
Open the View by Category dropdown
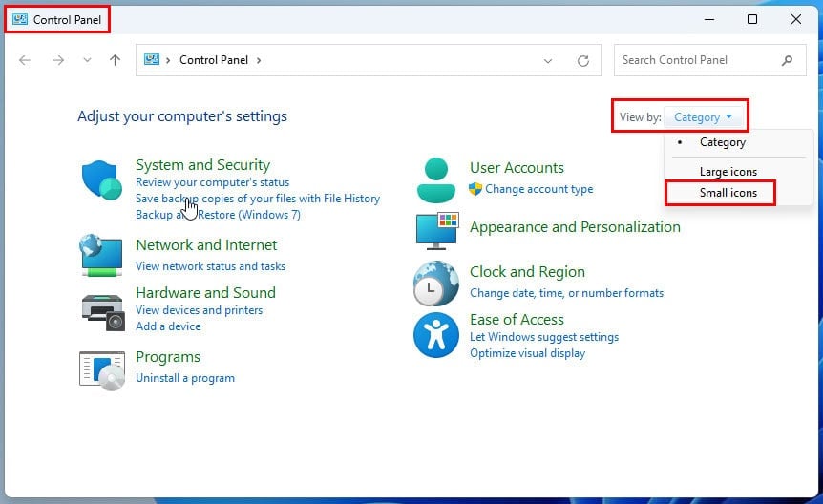click(x=704, y=117)
